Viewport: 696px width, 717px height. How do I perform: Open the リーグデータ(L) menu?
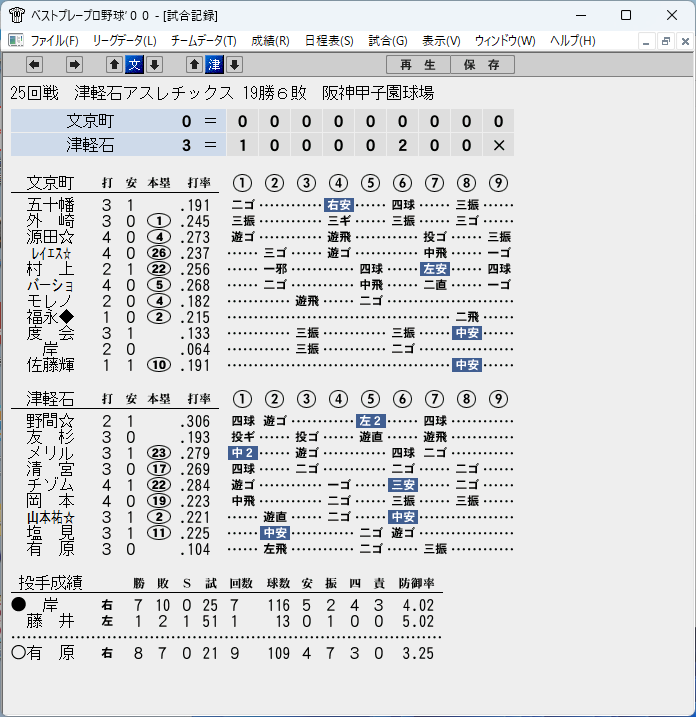click(124, 41)
